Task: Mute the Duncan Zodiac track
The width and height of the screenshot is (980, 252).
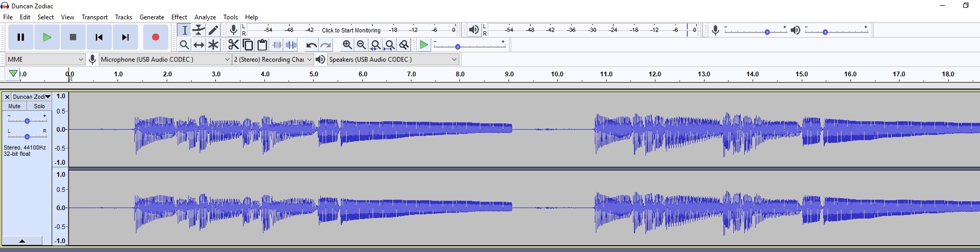Action: [x=15, y=106]
